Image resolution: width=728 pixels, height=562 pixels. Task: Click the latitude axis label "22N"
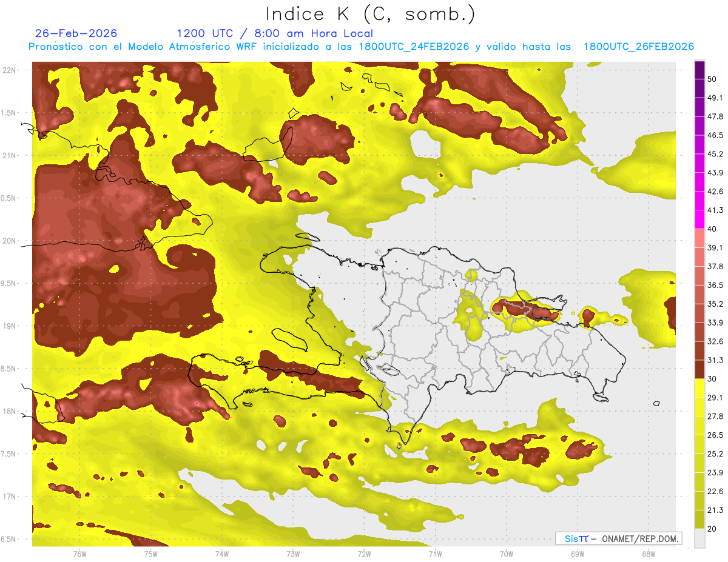10,70
